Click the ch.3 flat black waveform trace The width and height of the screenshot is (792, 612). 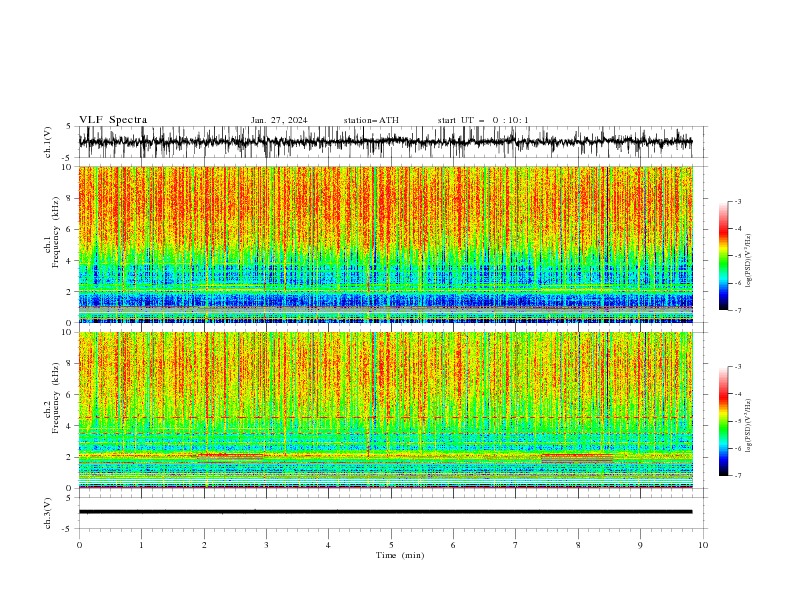[385, 512]
